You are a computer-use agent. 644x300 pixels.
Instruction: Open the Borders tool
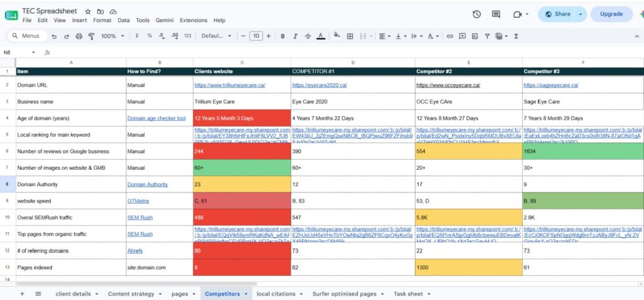point(350,36)
